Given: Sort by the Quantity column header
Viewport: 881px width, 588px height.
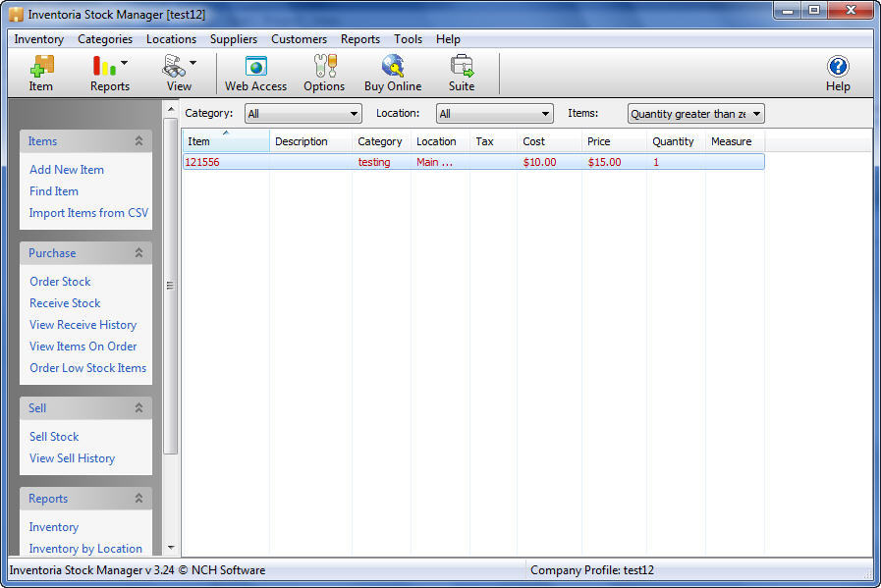Looking at the screenshot, I should pos(676,141).
